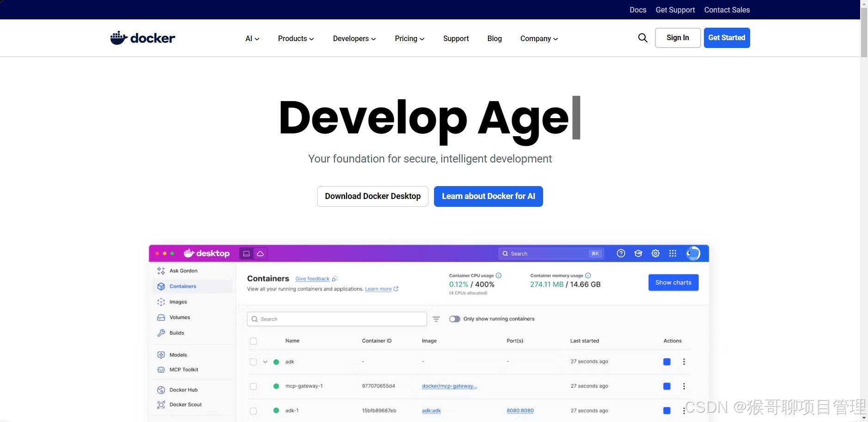
Task: Open the docker/mcp-gateway image link
Action: tap(449, 386)
